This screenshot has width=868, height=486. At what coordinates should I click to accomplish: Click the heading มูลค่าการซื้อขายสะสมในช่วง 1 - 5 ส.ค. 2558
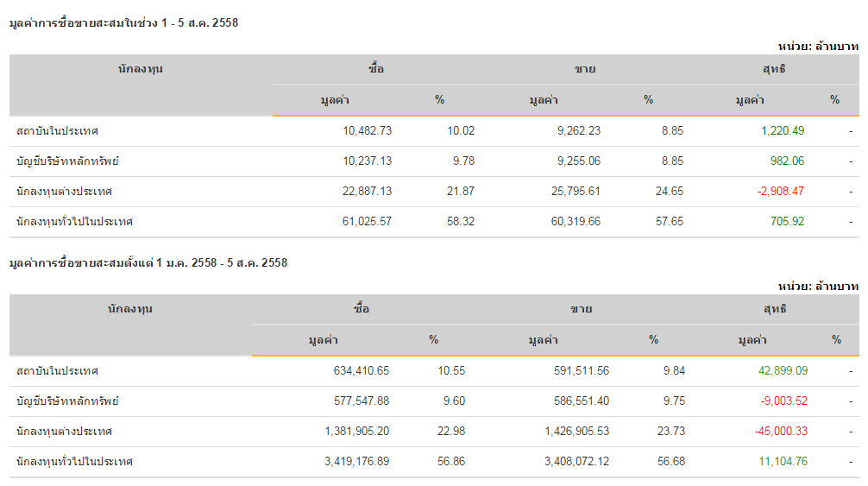click(123, 23)
